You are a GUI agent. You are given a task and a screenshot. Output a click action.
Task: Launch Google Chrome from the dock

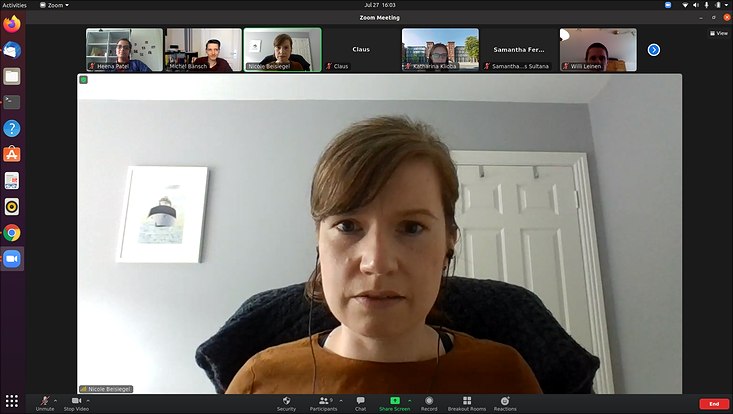click(x=12, y=233)
